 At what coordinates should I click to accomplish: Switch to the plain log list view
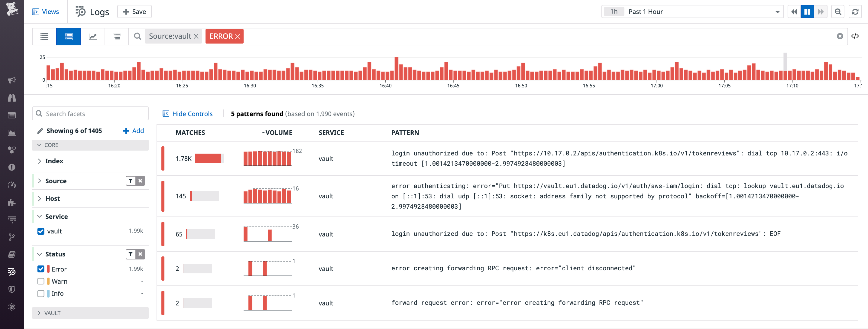pyautogui.click(x=44, y=36)
